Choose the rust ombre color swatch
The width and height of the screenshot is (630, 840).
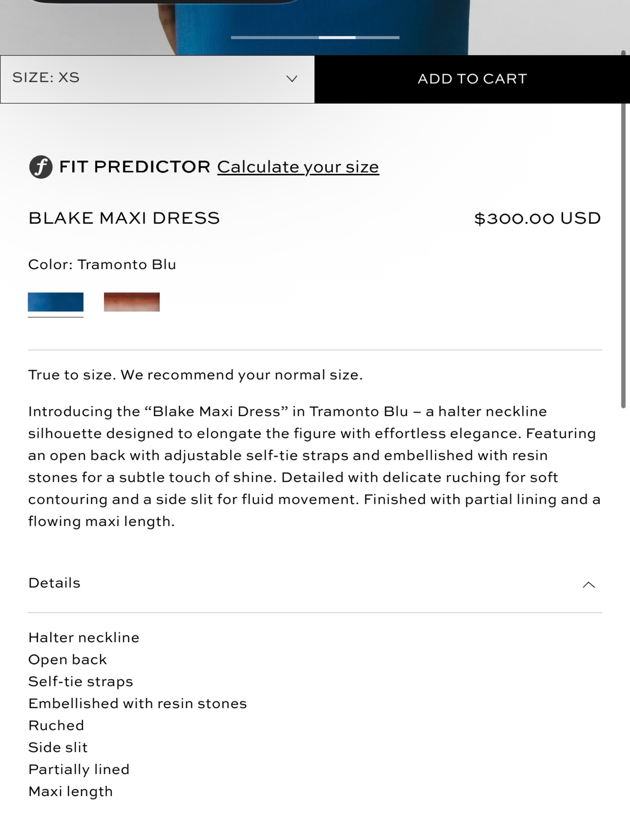pyautogui.click(x=132, y=302)
